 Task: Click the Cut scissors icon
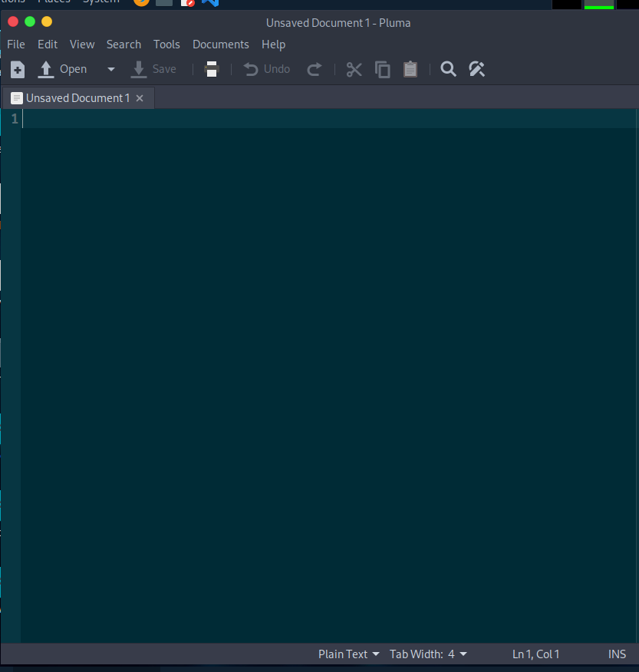point(354,70)
